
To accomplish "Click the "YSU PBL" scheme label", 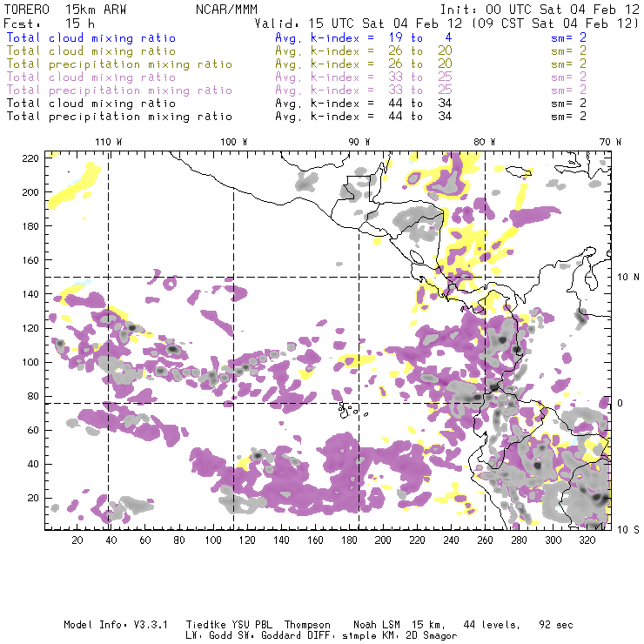I will pos(252,625).
